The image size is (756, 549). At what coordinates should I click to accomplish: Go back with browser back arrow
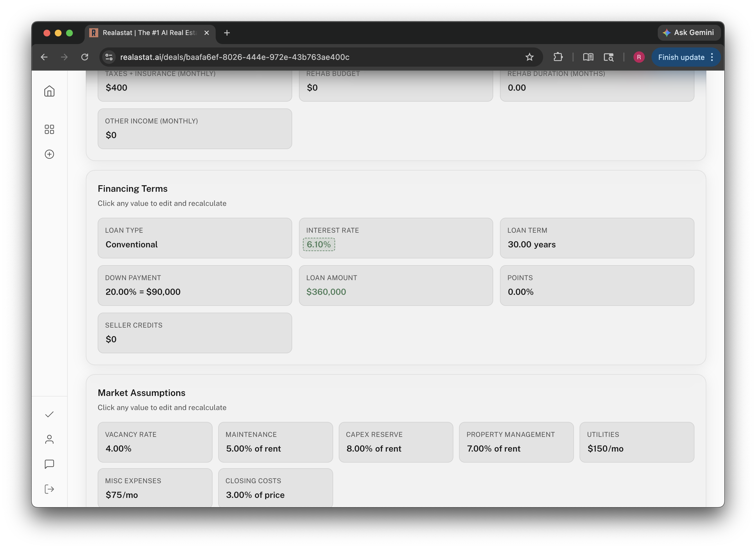[x=44, y=57]
